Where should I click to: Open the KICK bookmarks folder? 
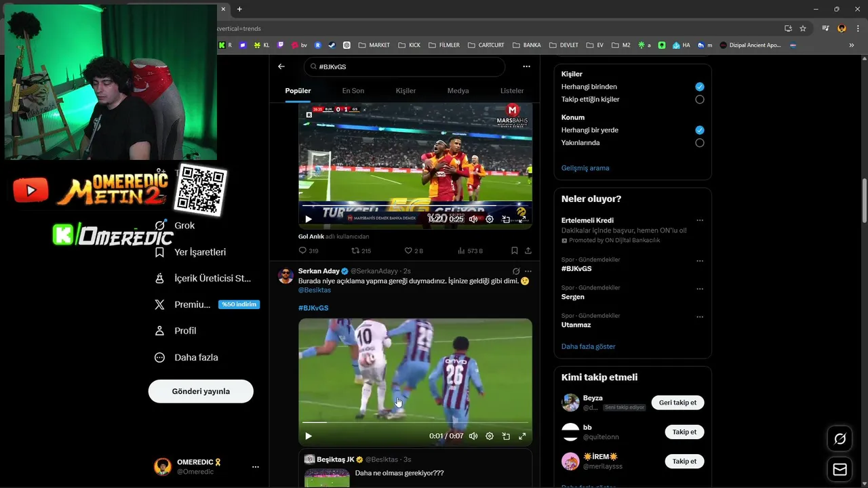point(410,45)
